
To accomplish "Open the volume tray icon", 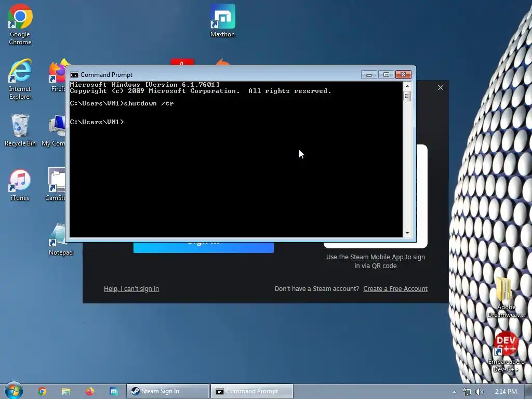I will coord(479,392).
